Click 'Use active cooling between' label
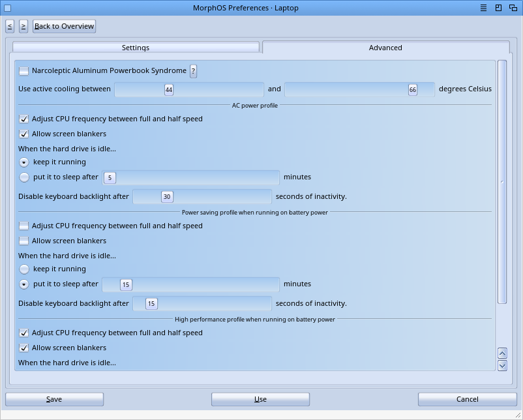The image size is (523, 420). point(65,89)
